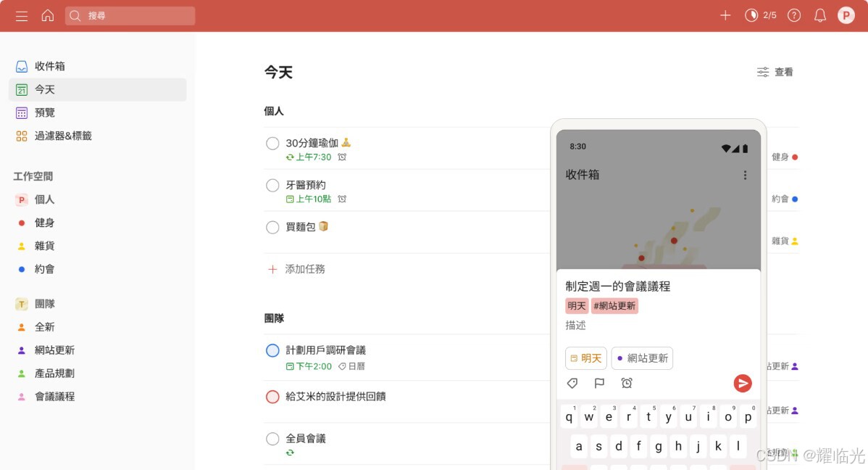Click the 雜貨 project tag on the right
This screenshot has height=470, width=868.
click(785, 241)
